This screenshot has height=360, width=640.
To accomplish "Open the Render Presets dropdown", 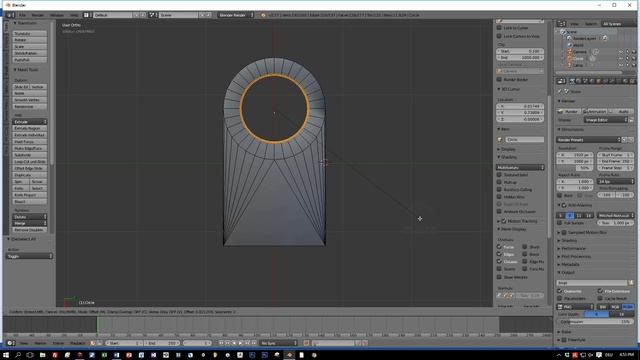I will coord(589,140).
